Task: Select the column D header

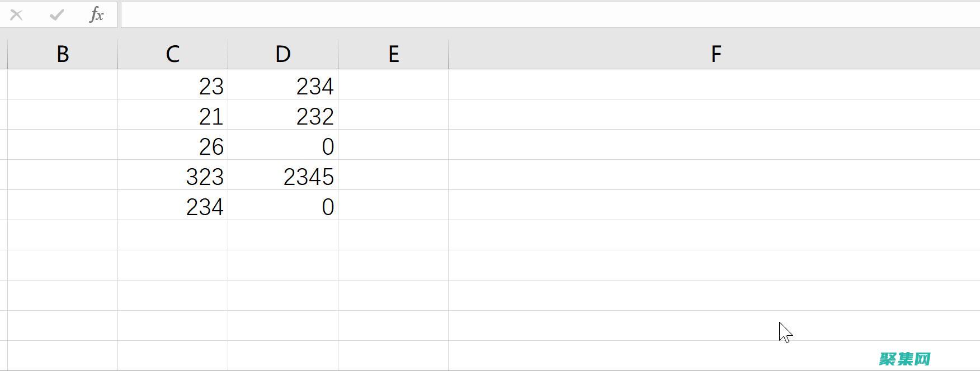Action: click(x=282, y=54)
